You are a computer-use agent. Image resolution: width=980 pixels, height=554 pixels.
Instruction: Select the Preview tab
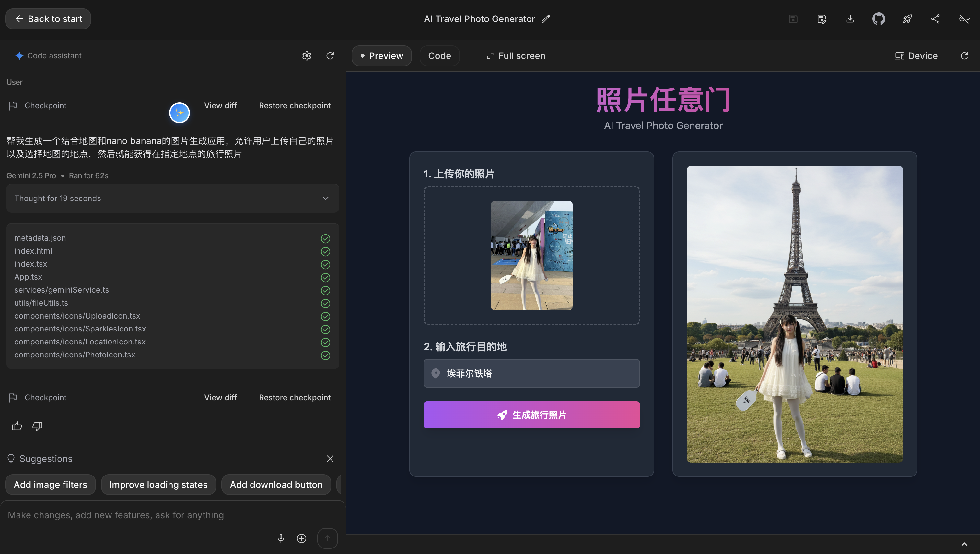point(381,56)
